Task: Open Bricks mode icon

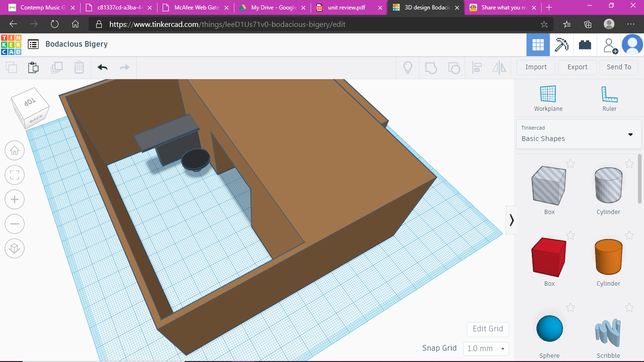Action: pos(585,45)
